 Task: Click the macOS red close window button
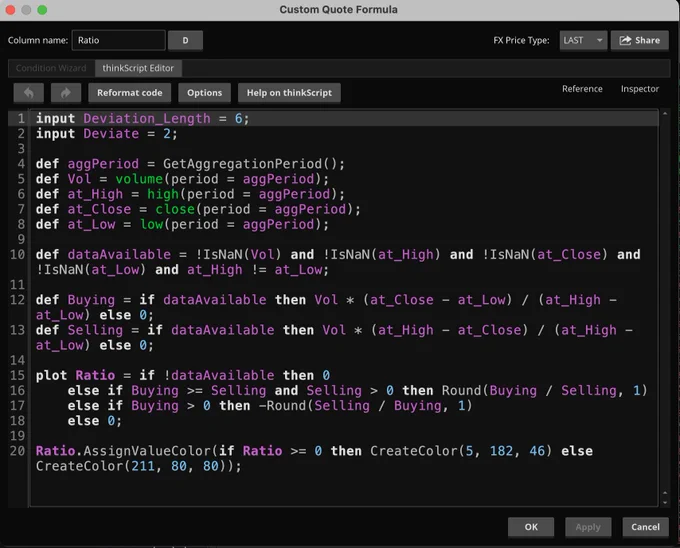tap(10, 10)
